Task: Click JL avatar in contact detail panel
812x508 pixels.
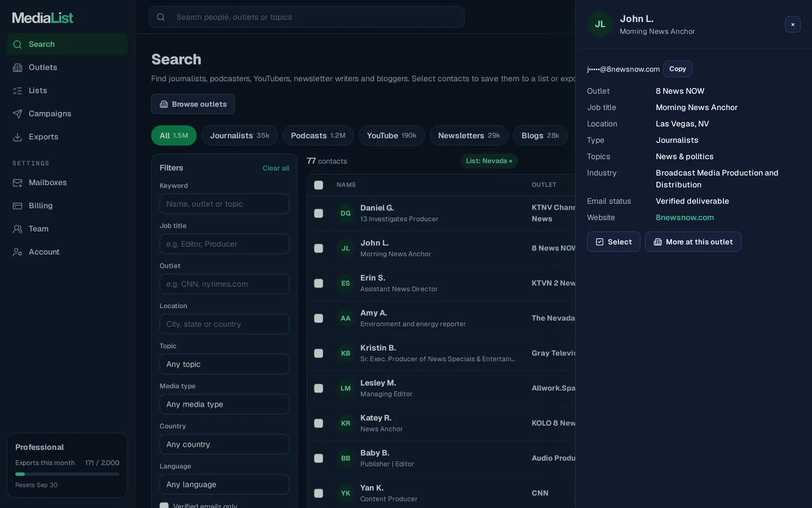Action: [x=600, y=24]
